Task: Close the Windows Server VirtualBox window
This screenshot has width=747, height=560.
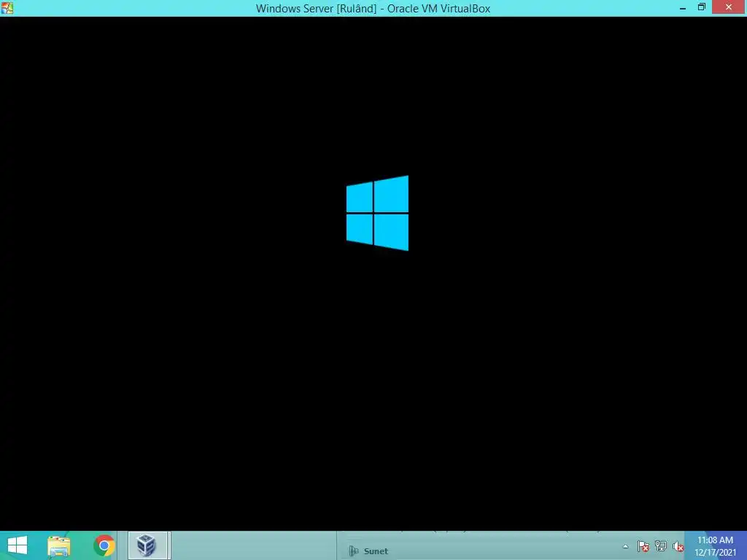Action: 729,7
